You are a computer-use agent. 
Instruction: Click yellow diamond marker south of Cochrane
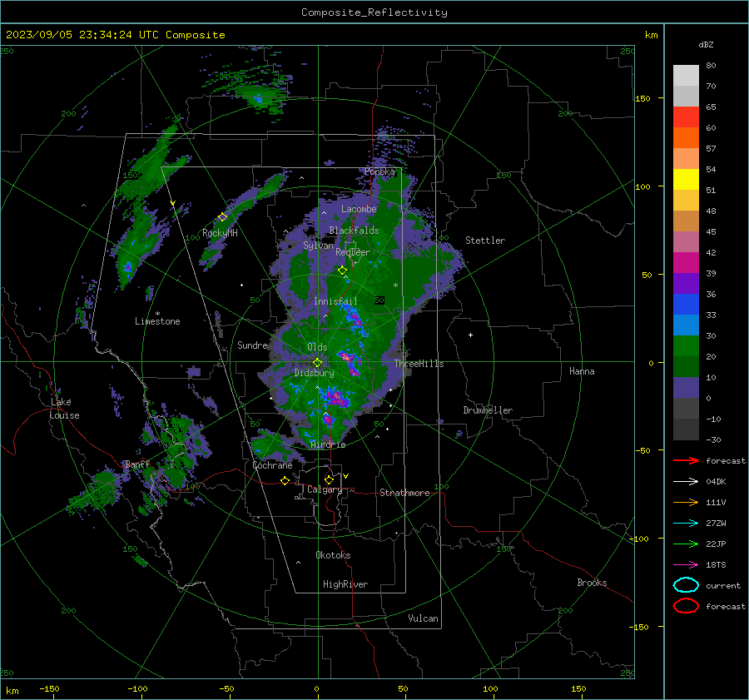[285, 480]
